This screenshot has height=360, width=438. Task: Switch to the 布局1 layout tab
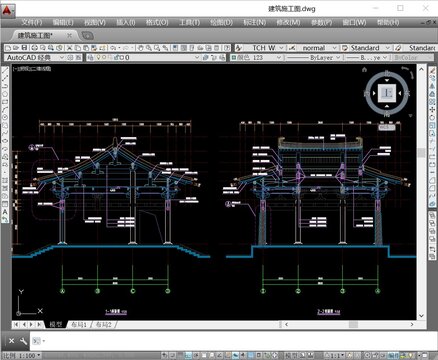[x=79, y=324]
